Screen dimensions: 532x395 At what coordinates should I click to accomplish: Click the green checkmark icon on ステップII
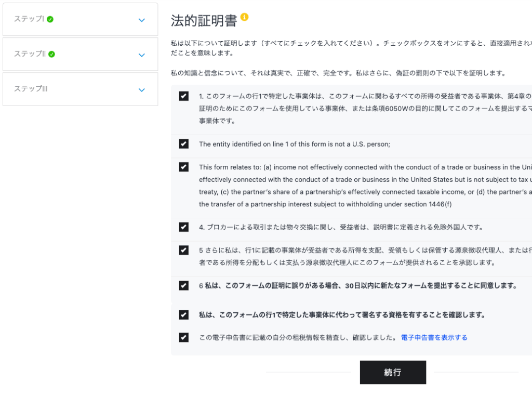click(51, 54)
